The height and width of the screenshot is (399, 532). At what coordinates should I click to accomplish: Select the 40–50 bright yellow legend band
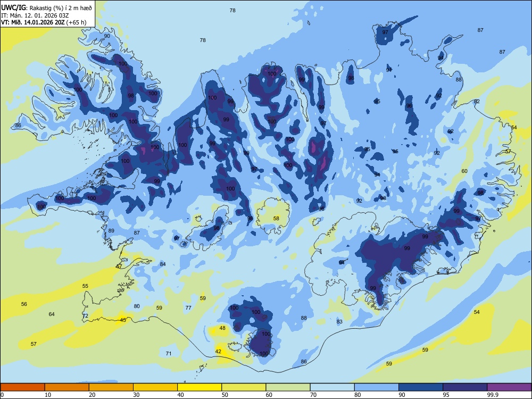199,387
